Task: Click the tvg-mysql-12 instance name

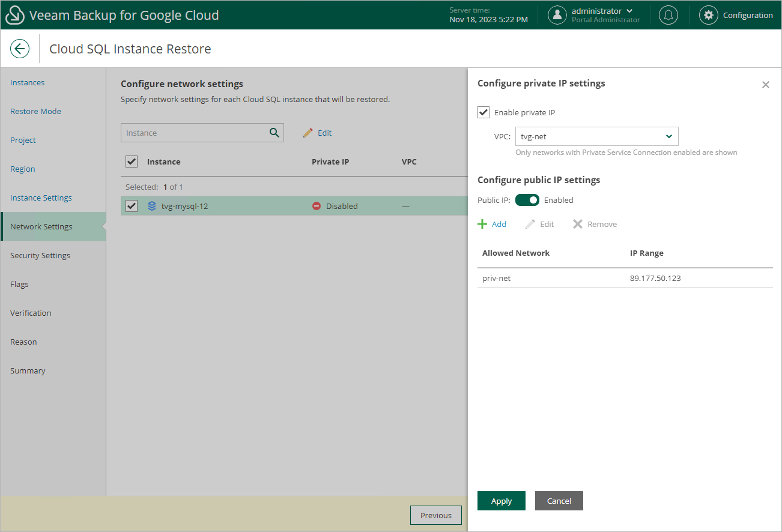Action: click(x=185, y=206)
